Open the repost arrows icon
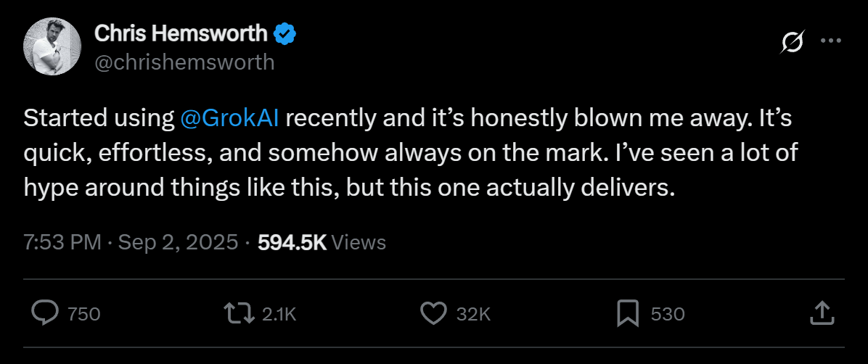This screenshot has width=868, height=364. [239, 313]
